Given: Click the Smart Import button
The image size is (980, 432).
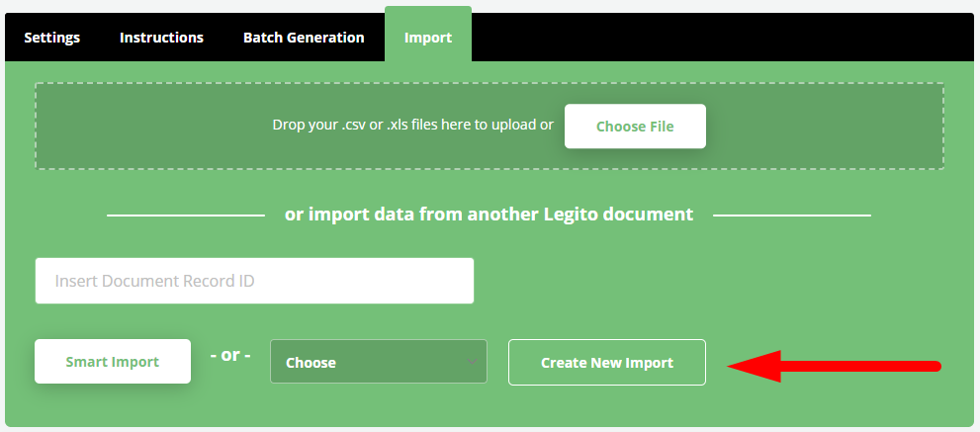Looking at the screenshot, I should (x=113, y=362).
